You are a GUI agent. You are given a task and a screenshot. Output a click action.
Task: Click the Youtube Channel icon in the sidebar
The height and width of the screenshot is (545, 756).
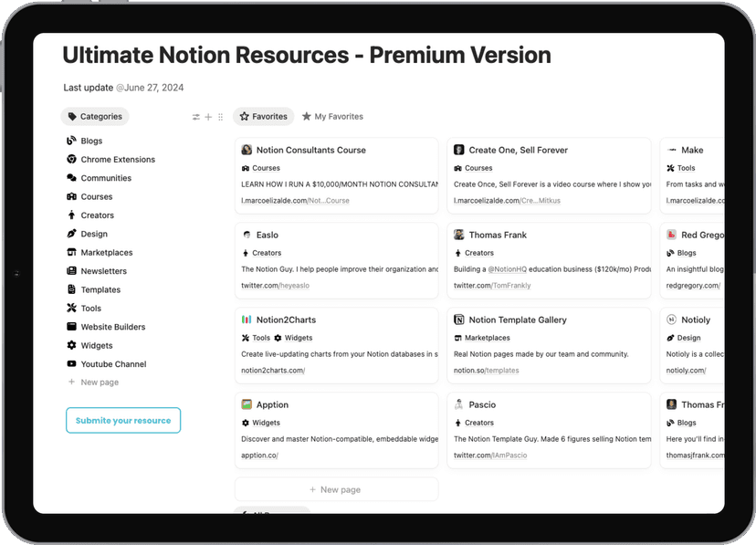tap(71, 363)
